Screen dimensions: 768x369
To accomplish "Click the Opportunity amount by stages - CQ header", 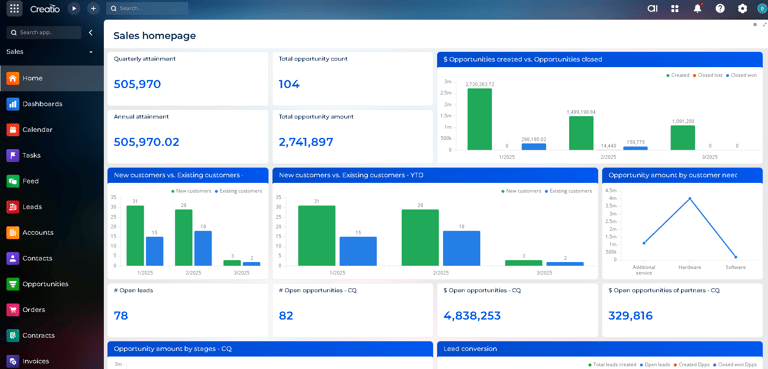I will click(270, 349).
